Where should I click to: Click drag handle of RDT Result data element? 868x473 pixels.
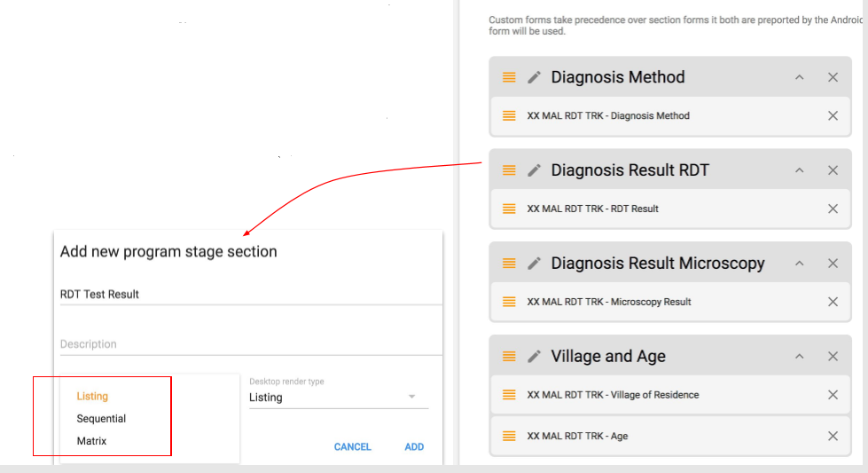click(x=509, y=209)
